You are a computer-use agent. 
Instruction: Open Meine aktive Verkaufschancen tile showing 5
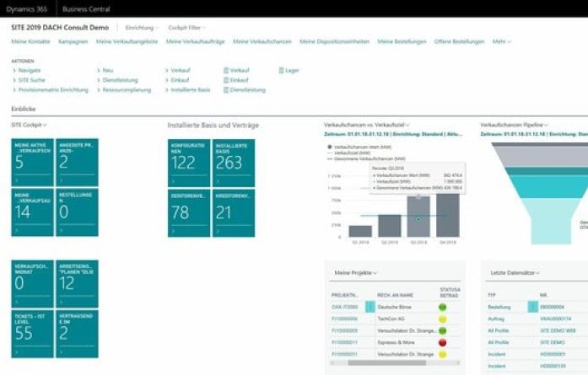[x=32, y=162]
